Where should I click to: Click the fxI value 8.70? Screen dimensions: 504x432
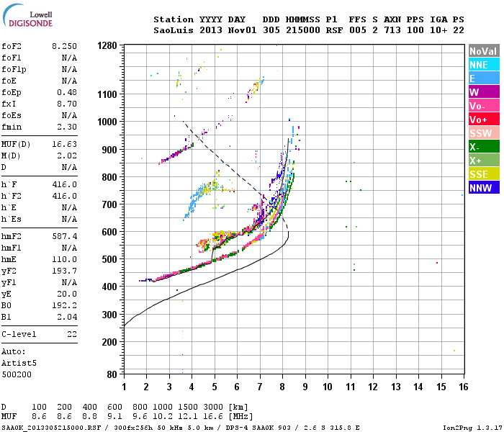tap(67, 104)
